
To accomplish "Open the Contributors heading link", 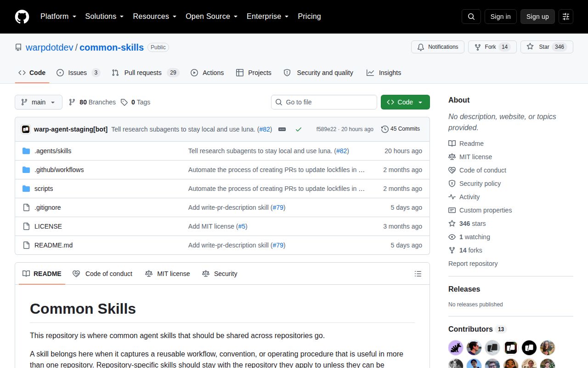I will coord(477,329).
